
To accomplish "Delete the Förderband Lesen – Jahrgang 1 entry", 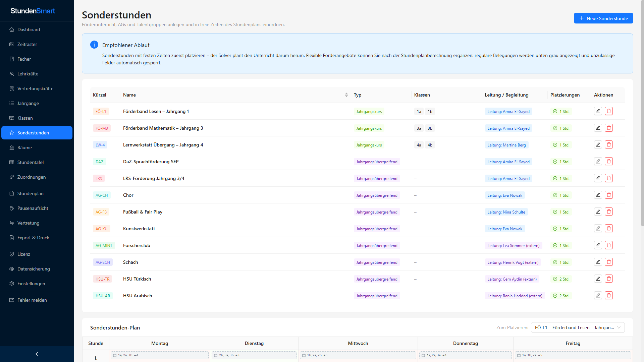I will tap(609, 111).
